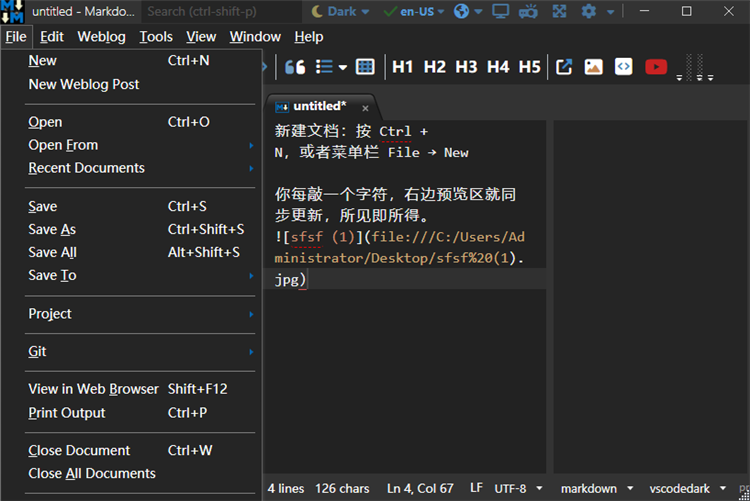The image size is (750, 501).
Task: Open the vscodedark editor theme dropdown
Action: (687, 489)
